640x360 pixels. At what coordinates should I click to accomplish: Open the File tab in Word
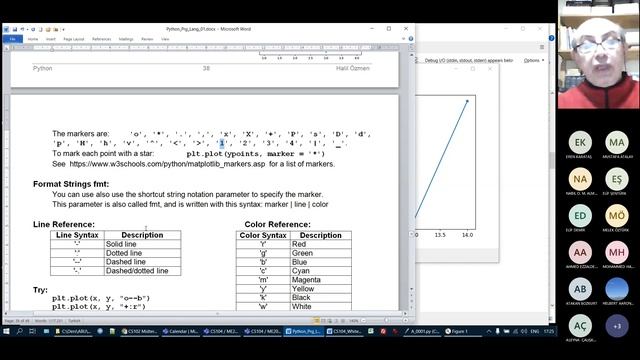[13, 39]
